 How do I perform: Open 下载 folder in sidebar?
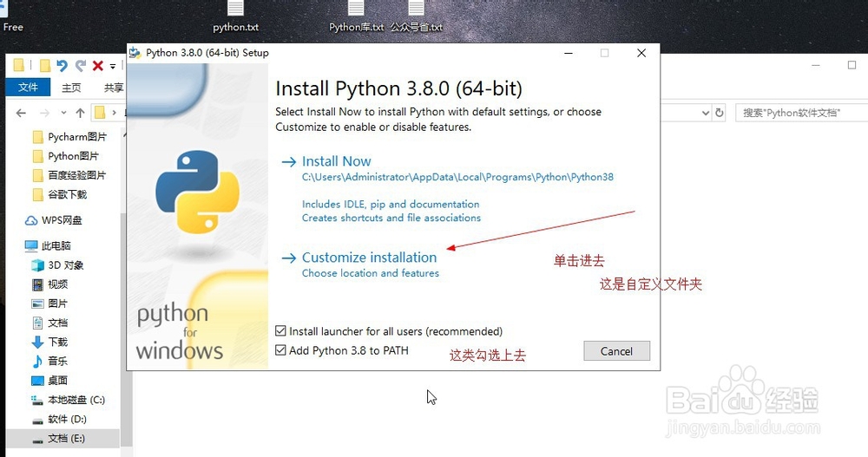click(49, 342)
